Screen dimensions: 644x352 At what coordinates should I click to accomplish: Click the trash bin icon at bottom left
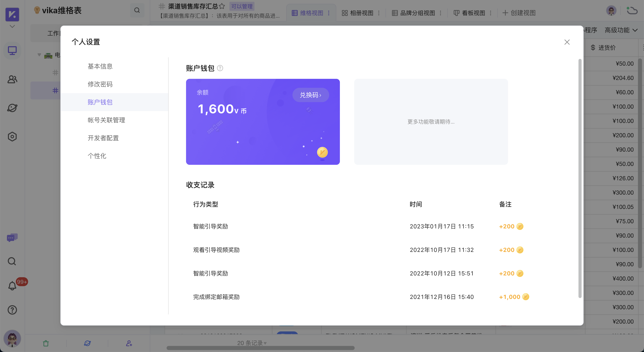[x=46, y=343]
